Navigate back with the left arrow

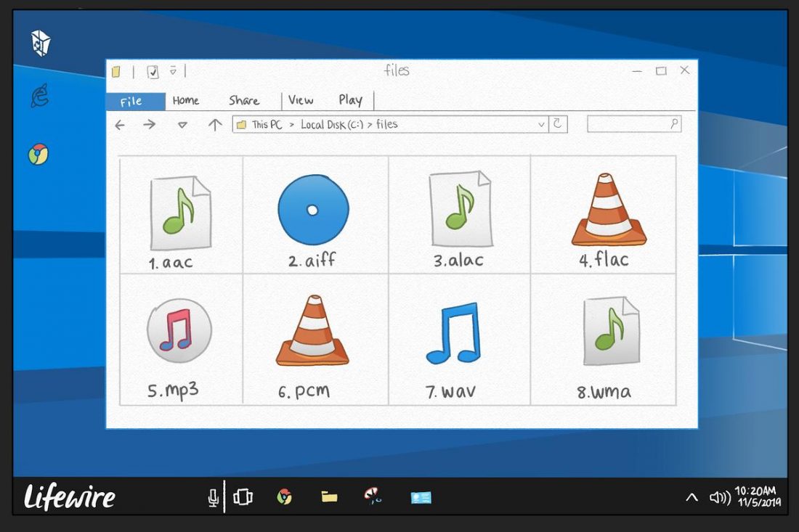tap(120, 125)
